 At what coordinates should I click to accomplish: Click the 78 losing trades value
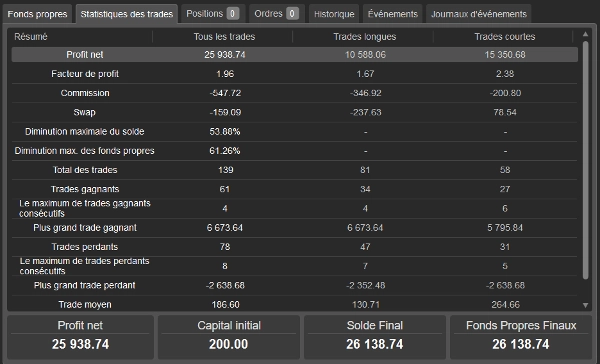tap(225, 247)
